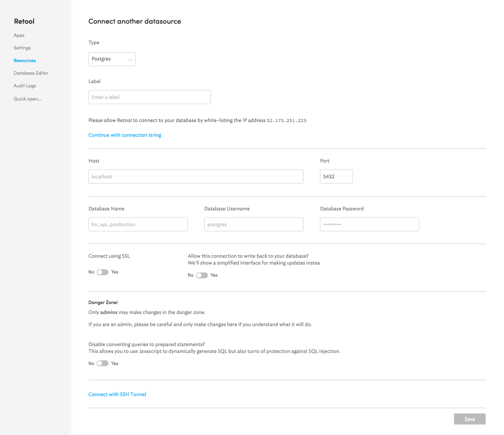Click Connect with SSH Tunnel link
Image resolution: width=504 pixels, height=435 pixels.
click(x=117, y=394)
